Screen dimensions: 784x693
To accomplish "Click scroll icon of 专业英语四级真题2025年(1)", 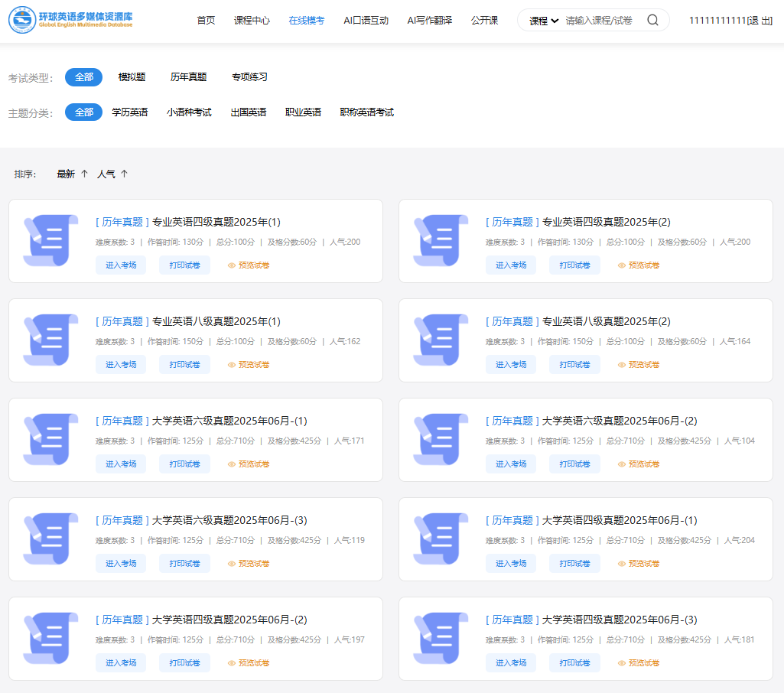I will (x=50, y=241).
